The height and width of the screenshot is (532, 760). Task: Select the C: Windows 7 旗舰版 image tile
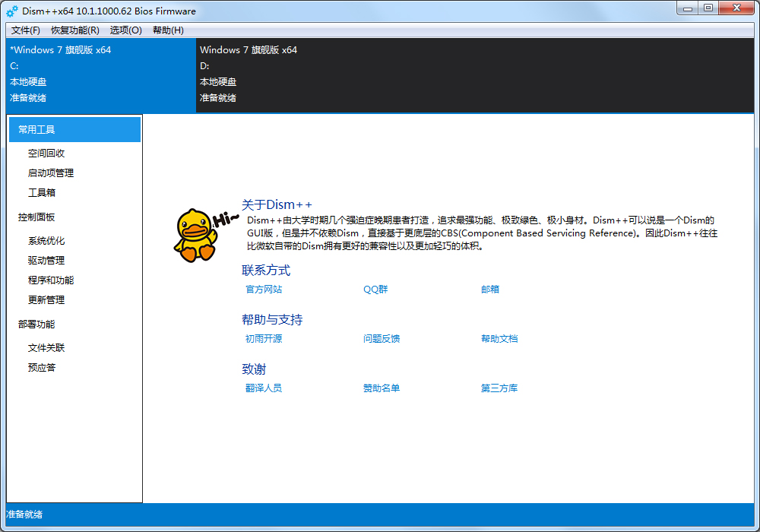point(101,75)
